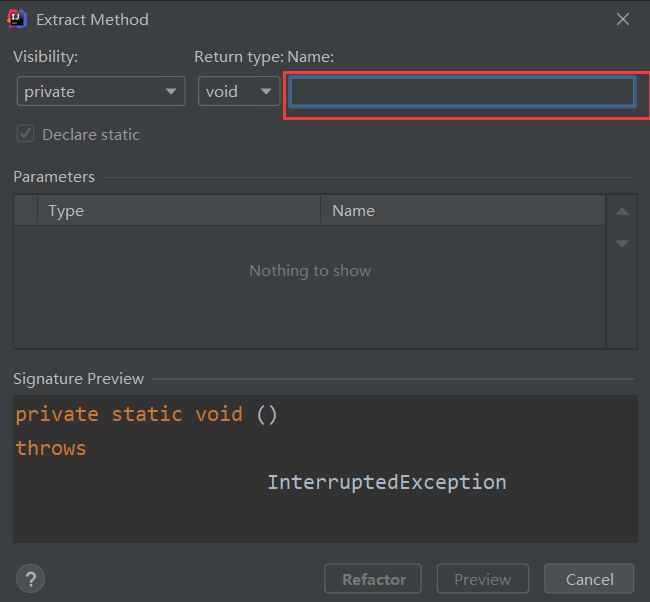Expand the Return type void dropdown
This screenshot has height=602, width=650.
pos(238,92)
